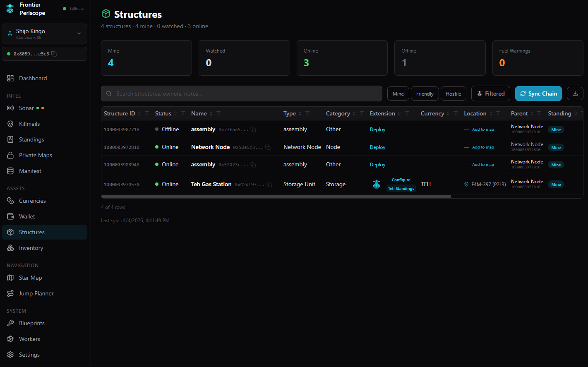Screen dimensions: 588x367
Task: Expand the Shijo Kingo character selector
Action: [44, 34]
